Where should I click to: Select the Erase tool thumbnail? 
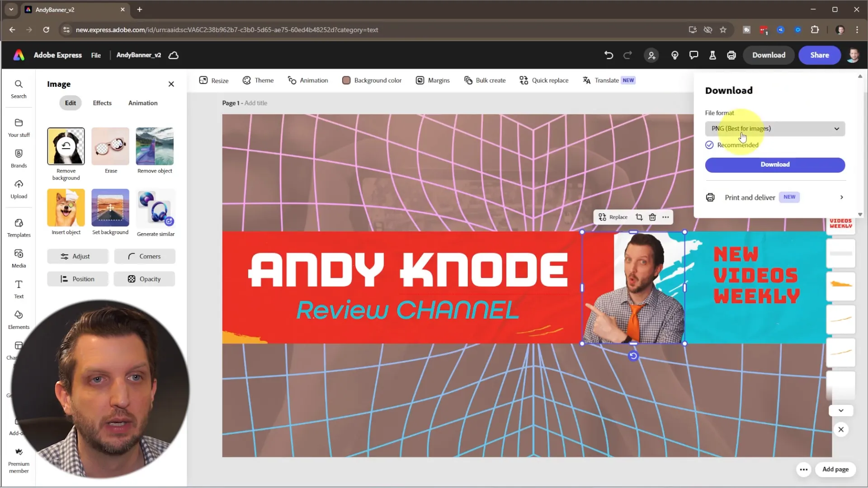click(110, 146)
